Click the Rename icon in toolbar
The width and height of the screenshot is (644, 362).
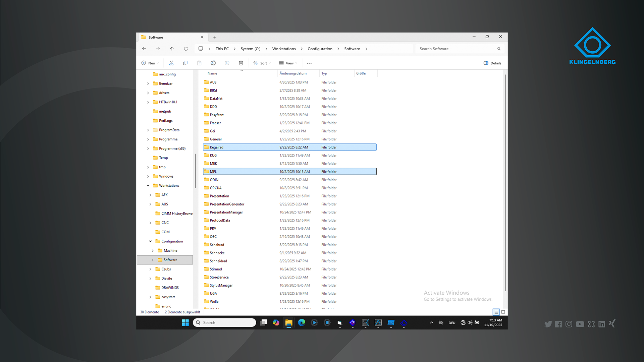[x=213, y=63]
